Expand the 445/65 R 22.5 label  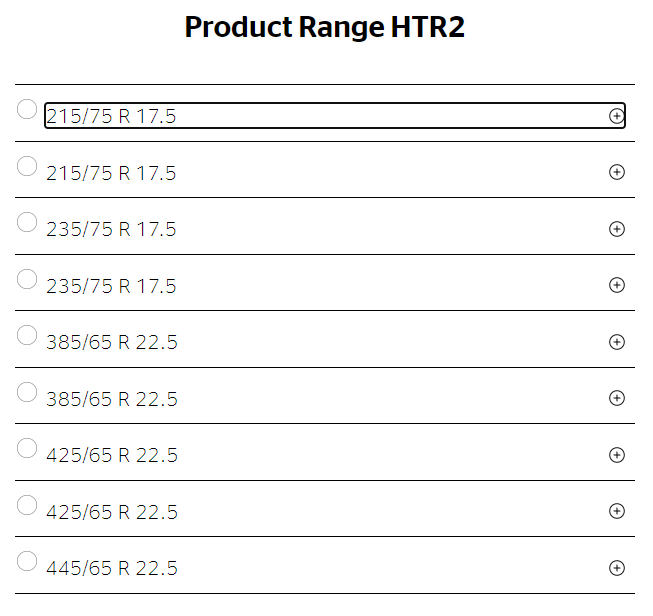pyautogui.click(x=112, y=569)
